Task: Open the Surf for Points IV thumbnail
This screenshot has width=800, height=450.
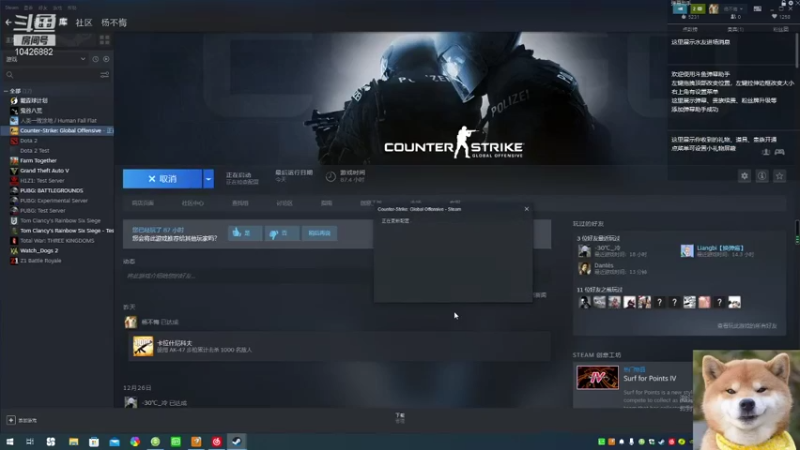Action: (x=597, y=378)
